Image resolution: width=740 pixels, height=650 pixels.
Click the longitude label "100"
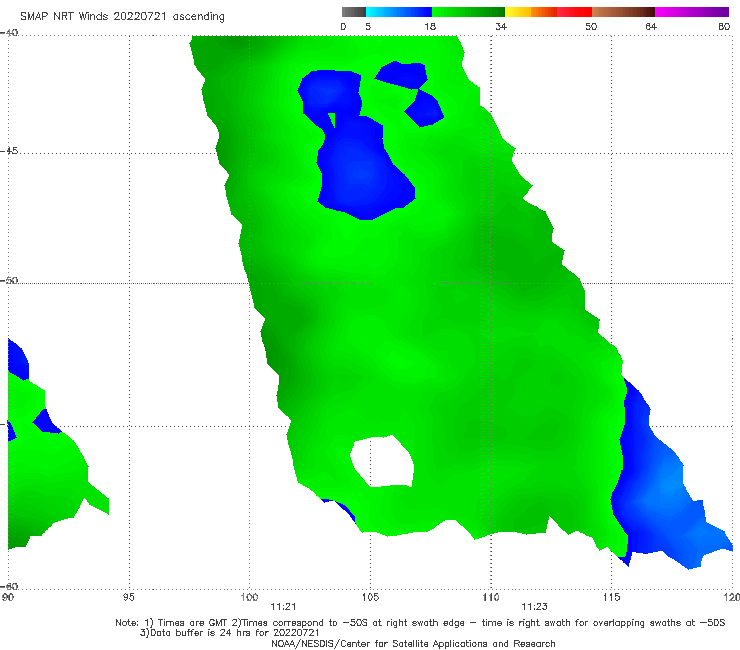[249, 598]
